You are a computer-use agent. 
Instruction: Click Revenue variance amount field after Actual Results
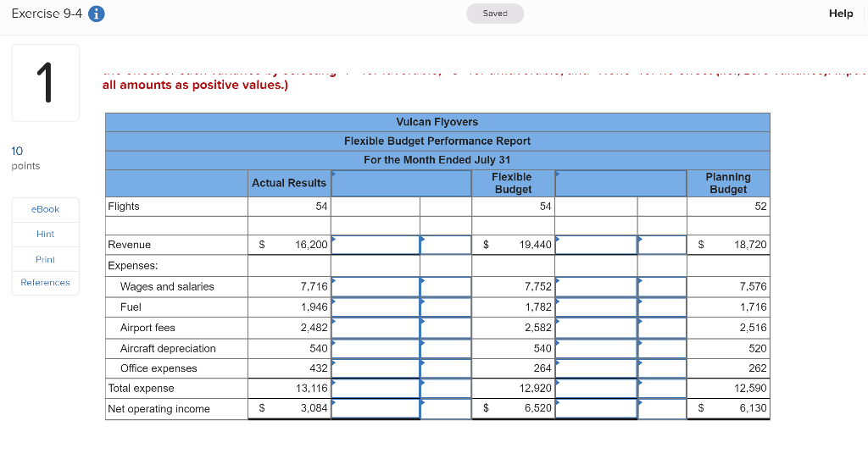click(x=376, y=245)
